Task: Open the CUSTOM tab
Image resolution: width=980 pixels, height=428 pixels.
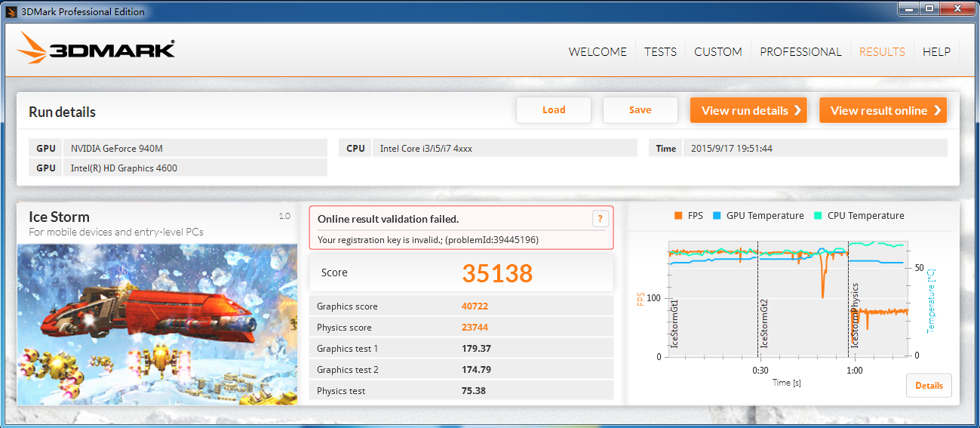Action: tap(718, 51)
